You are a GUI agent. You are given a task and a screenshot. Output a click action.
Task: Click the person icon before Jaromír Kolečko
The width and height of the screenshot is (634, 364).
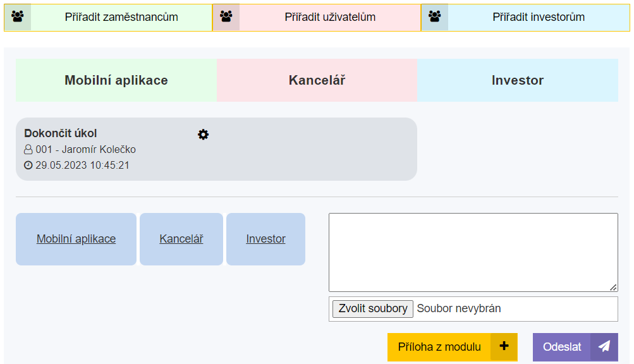[28, 150]
